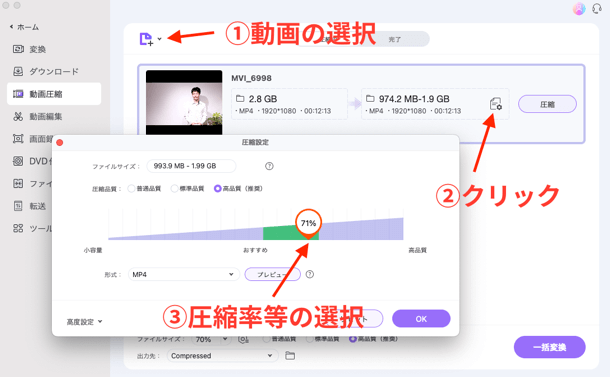Select 高品質（推奨） radio in dialog
The width and height of the screenshot is (610, 377).
click(217, 189)
